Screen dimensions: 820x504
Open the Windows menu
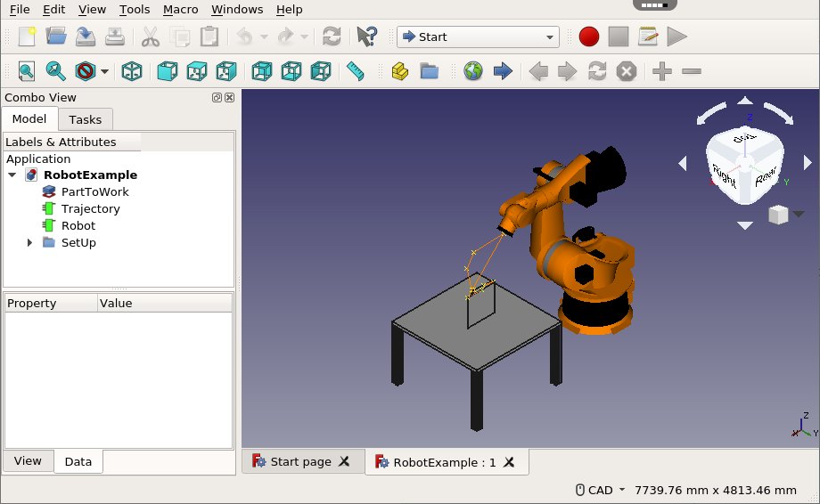(x=237, y=10)
